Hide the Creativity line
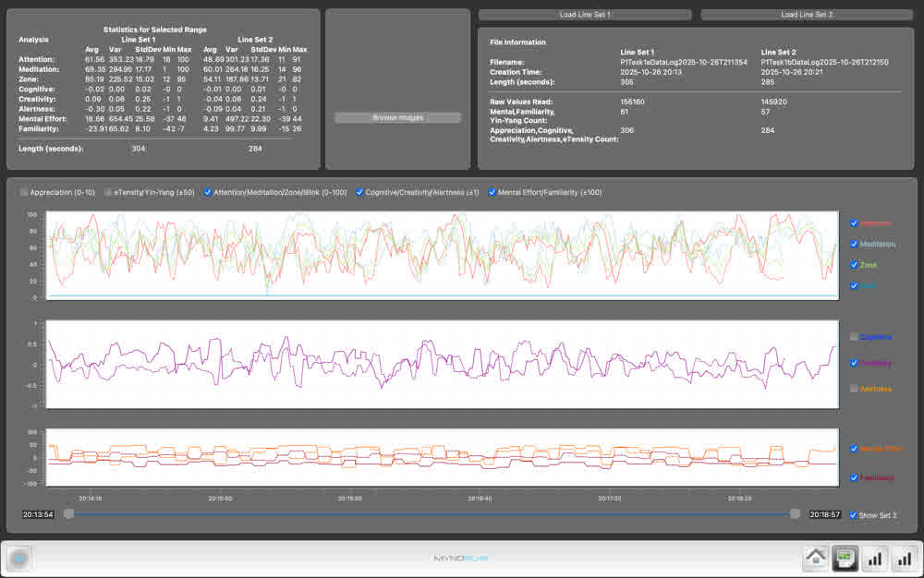The height and width of the screenshot is (578, 924). pyautogui.click(x=854, y=363)
